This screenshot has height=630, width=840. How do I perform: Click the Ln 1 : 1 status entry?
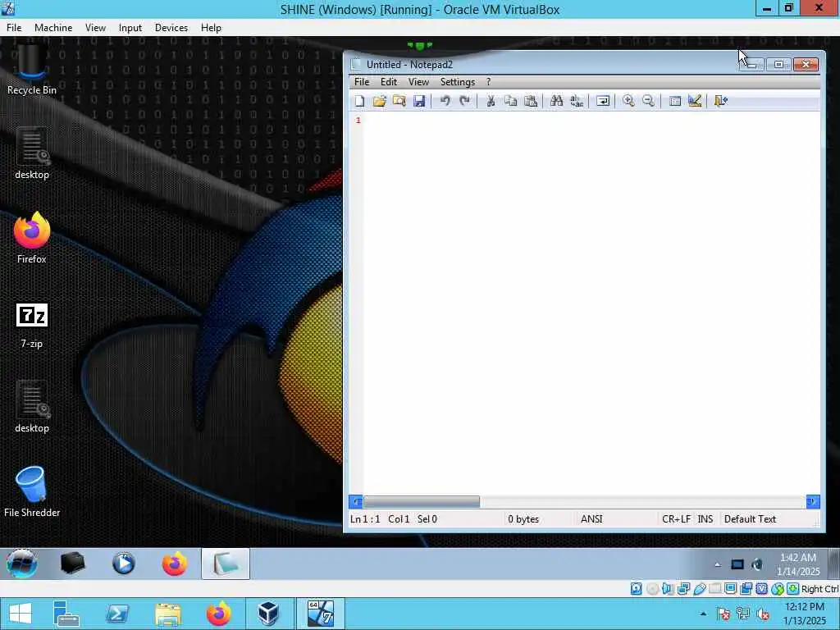[x=365, y=519]
